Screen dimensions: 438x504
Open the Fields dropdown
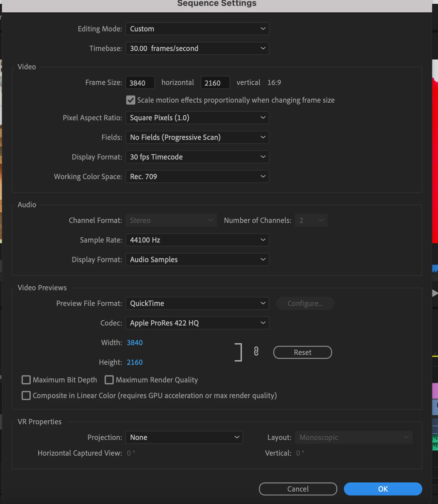197,137
